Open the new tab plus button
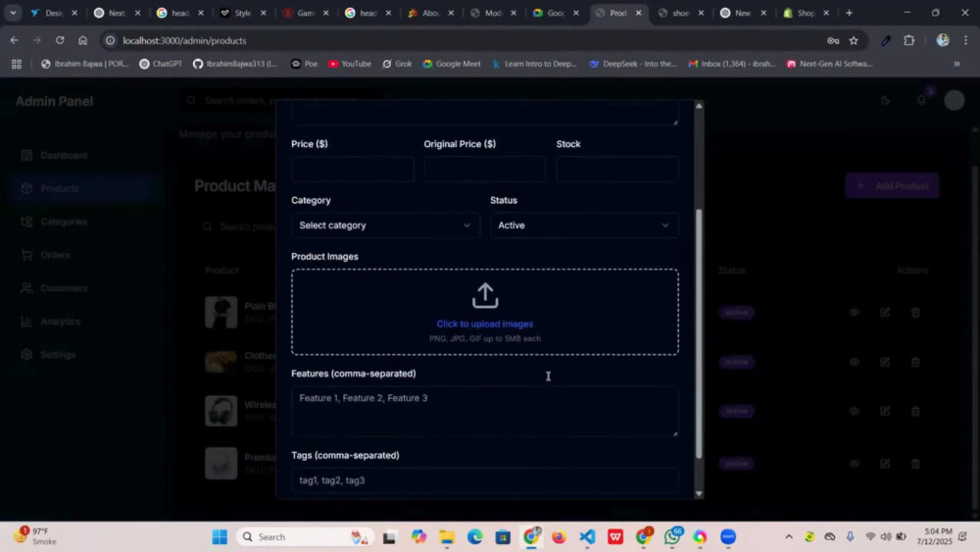This screenshot has height=552, width=980. click(849, 13)
